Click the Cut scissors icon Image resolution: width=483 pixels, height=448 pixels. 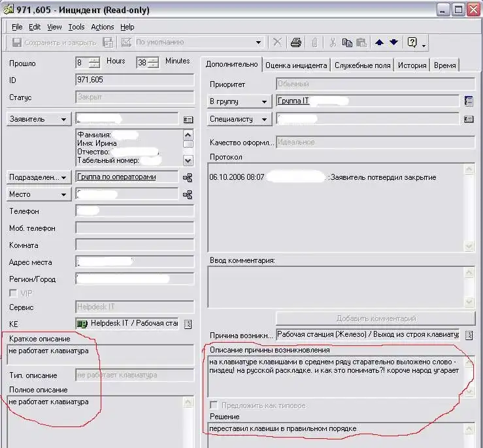pos(333,43)
